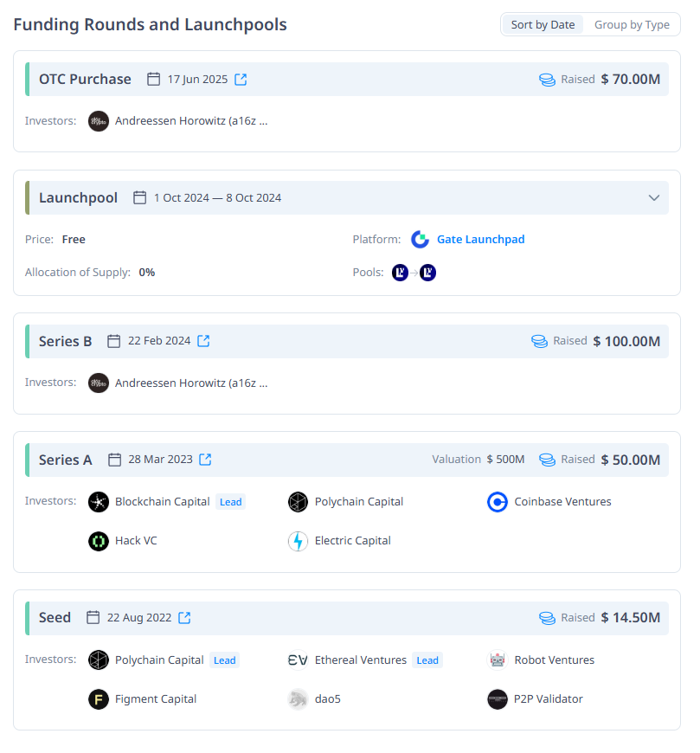The image size is (700, 753).
Task: Click the Figment Capital logo icon
Action: pos(99,699)
